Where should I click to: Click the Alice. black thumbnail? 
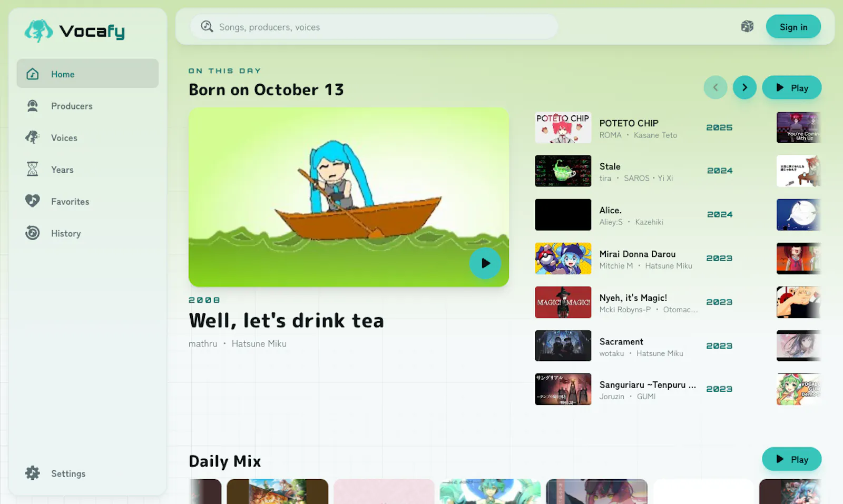coord(563,214)
